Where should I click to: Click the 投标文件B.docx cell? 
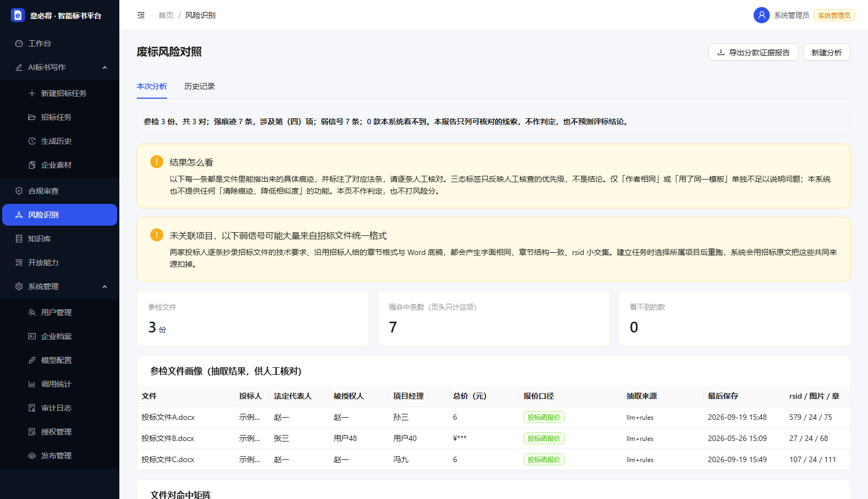coord(186,438)
